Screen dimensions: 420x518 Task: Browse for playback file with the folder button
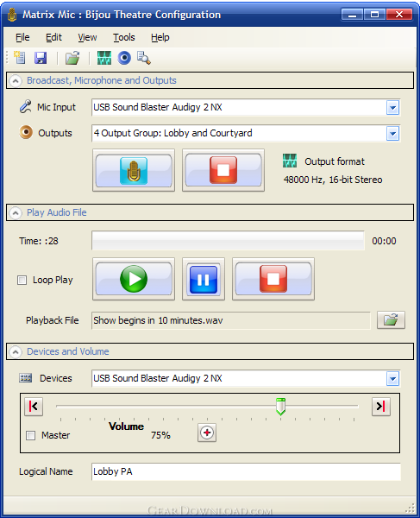tap(391, 319)
